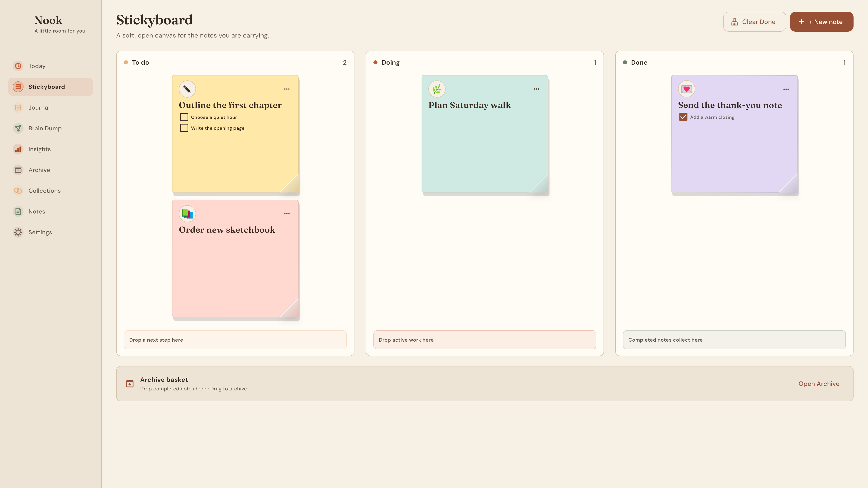868x488 pixels.
Task: Open the Notes document icon
Action: coord(18,211)
